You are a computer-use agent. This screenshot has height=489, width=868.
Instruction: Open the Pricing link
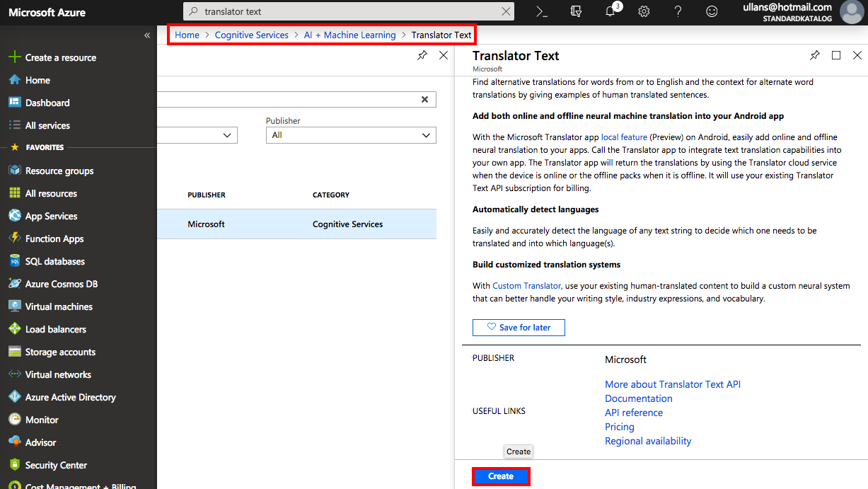pyautogui.click(x=620, y=427)
